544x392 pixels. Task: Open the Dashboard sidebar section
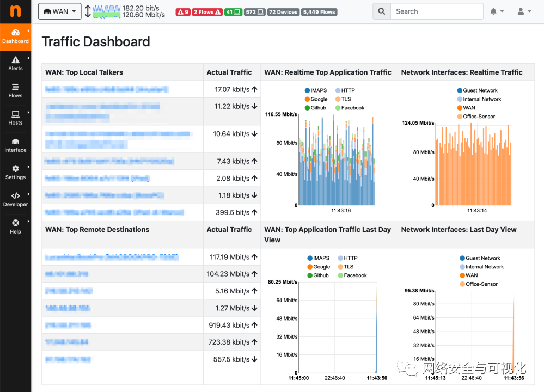coord(15,37)
